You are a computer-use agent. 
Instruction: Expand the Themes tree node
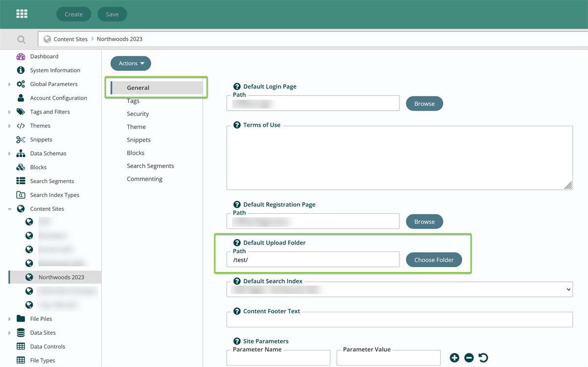[9, 126]
